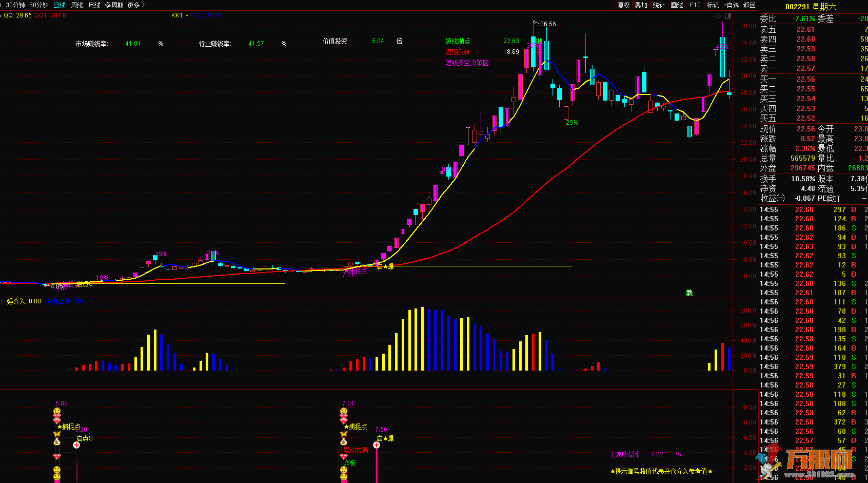
Task: Select the 日线 daily chart tab
Action: click(60, 5)
